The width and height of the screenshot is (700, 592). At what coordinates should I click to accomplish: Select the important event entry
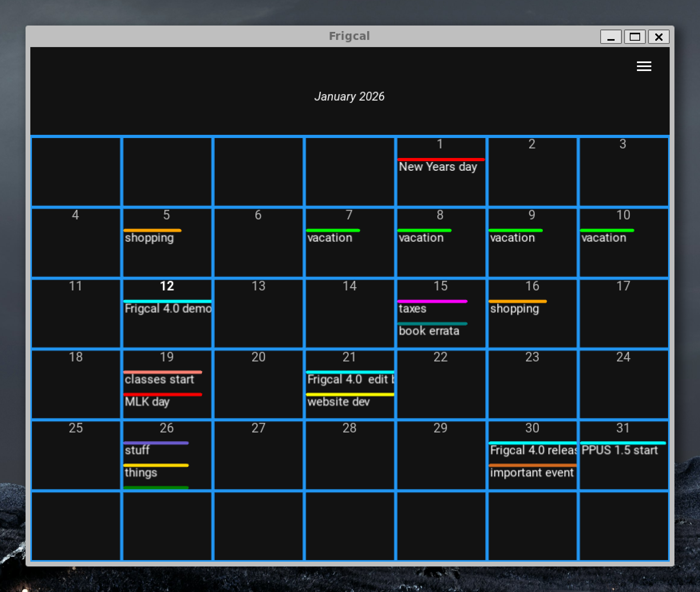532,473
